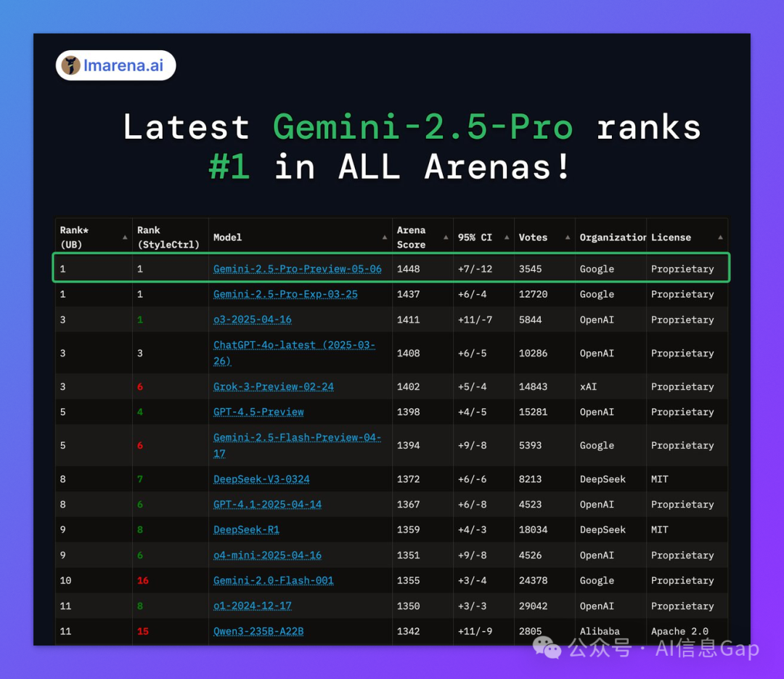Sort by the 95% CI column arrow
This screenshot has width=784, height=679.
pyautogui.click(x=507, y=237)
